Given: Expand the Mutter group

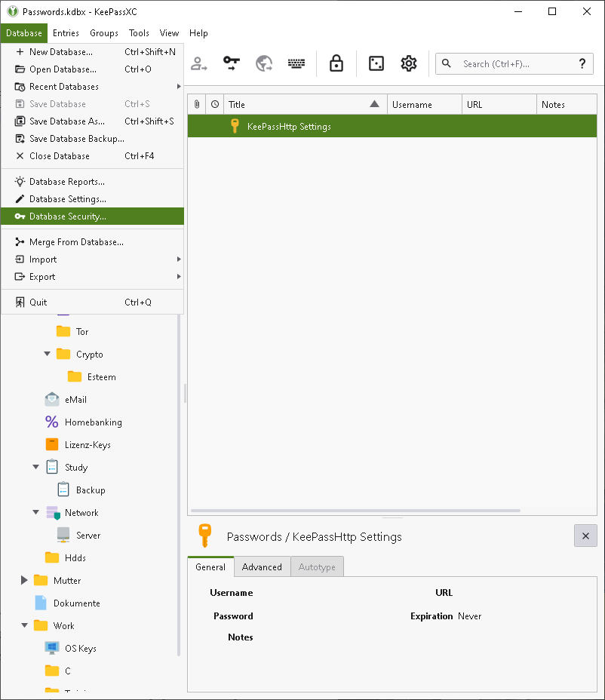Looking at the screenshot, I should (x=24, y=580).
